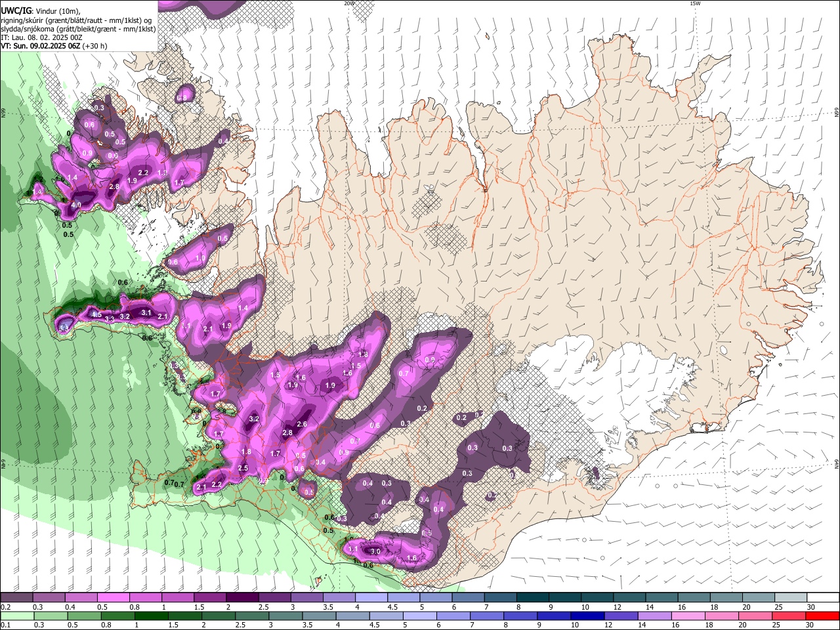Viewport: 840px width, 630px height.
Task: Select the 2.6 precipitation value on the map
Action: pyautogui.click(x=303, y=425)
